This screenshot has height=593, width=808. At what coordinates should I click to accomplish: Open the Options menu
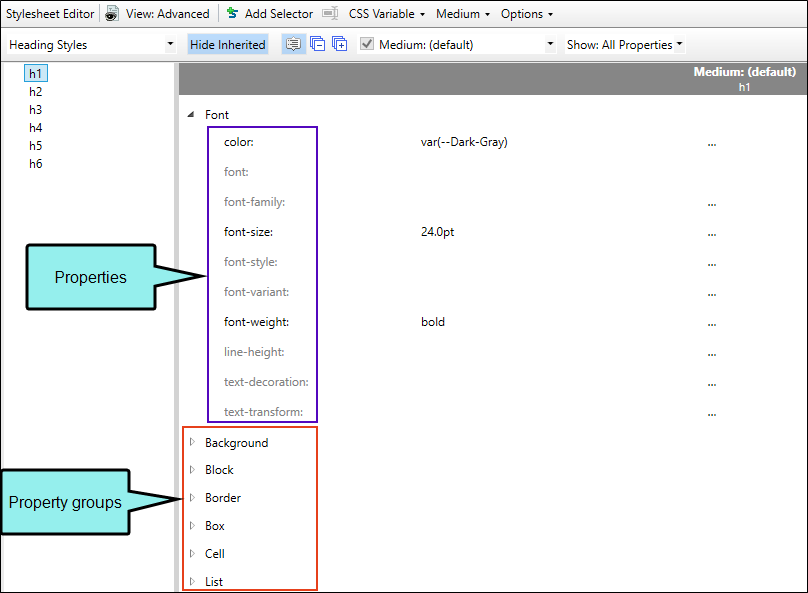pyautogui.click(x=526, y=14)
